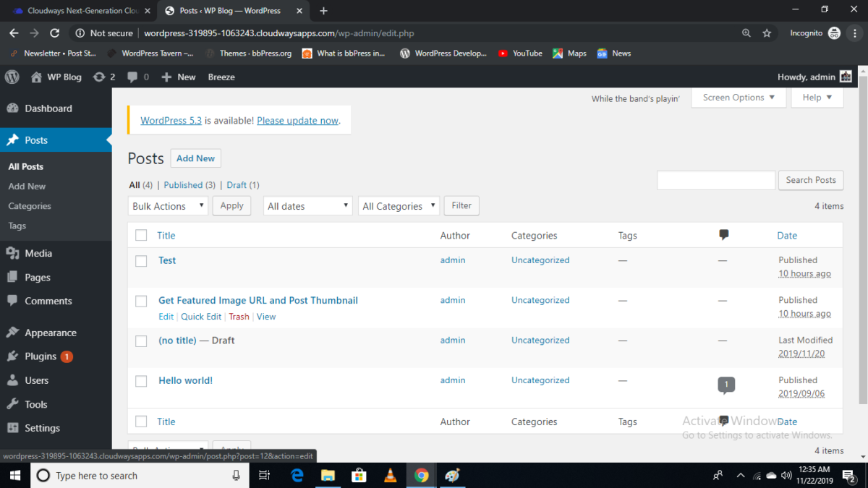Click the Add New button beside Posts heading
The image size is (868, 488).
(x=195, y=158)
